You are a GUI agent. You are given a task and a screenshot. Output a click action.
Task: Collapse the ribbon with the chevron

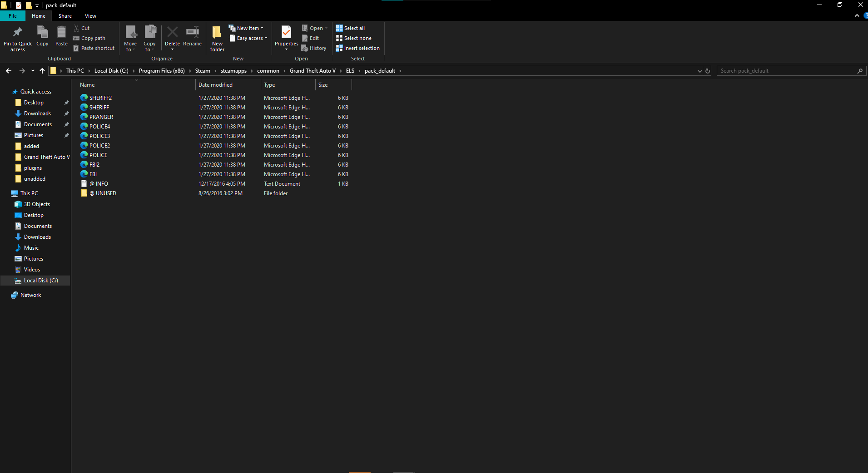[857, 15]
